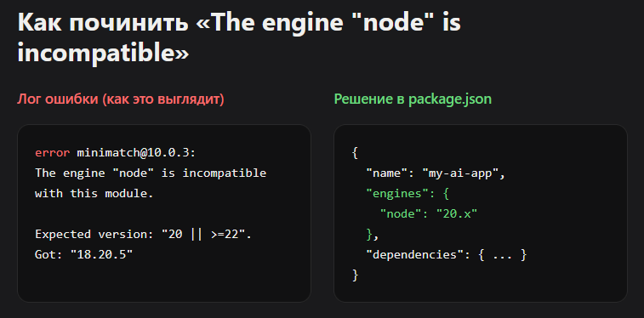644x318 pixels.
Task: Click the green '"engines": {' line
Action: point(407,194)
